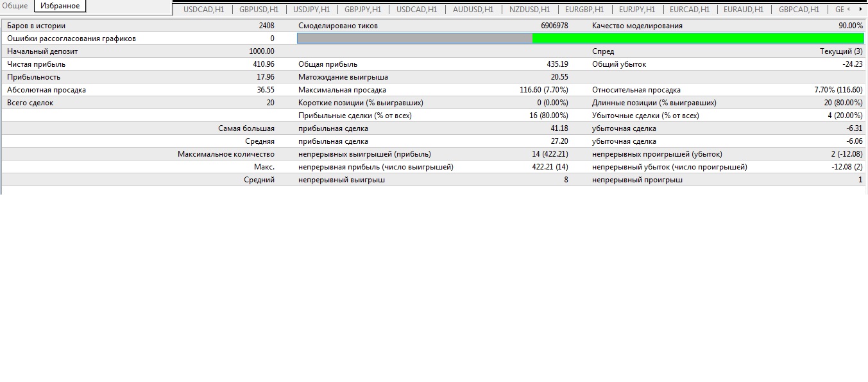Click the largest loss trade value -6.31
This screenshot has height=382, width=868.
point(855,128)
